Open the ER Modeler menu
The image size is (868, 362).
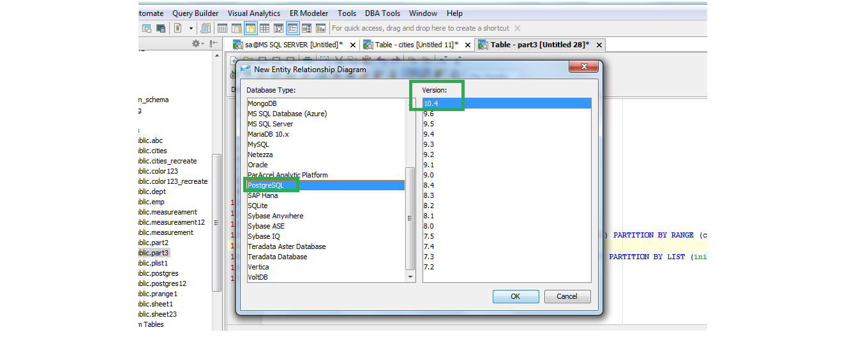point(309,13)
